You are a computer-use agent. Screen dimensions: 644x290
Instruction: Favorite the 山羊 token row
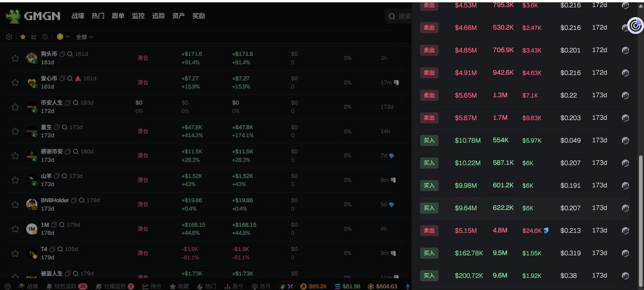[15, 180]
